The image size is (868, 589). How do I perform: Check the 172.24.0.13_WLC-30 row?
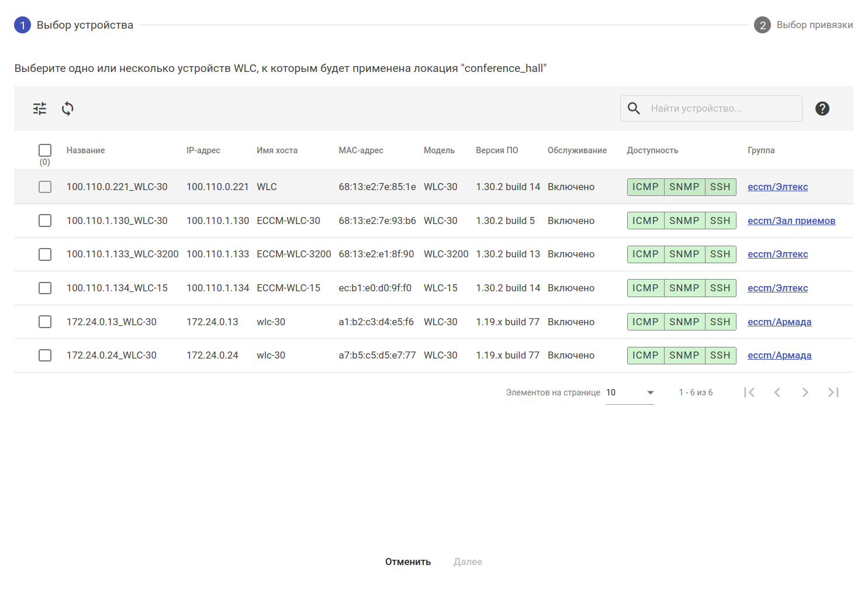tap(45, 322)
